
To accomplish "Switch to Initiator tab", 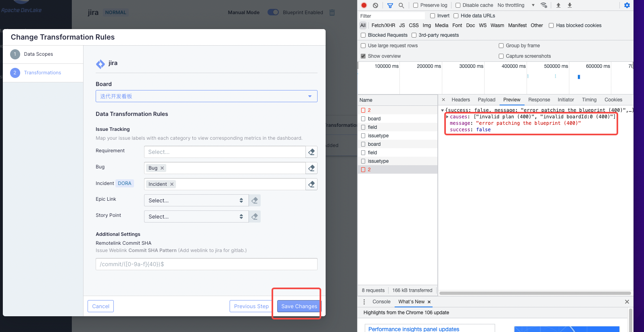I will point(566,100).
